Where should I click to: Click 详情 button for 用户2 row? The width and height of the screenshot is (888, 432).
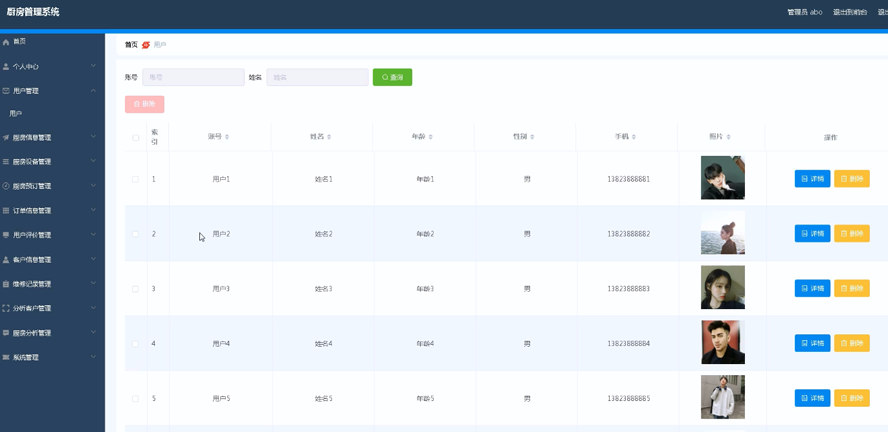coord(812,234)
